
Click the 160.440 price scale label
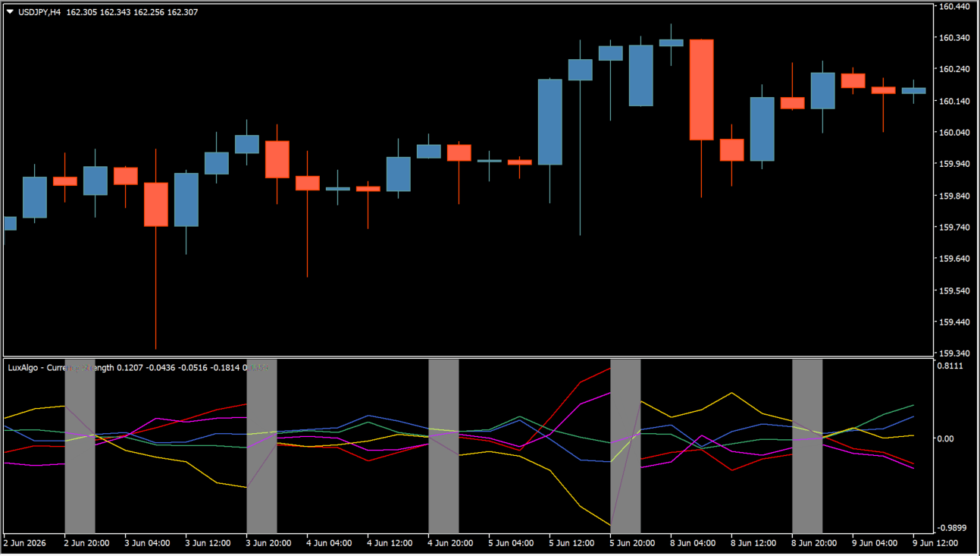pos(954,7)
